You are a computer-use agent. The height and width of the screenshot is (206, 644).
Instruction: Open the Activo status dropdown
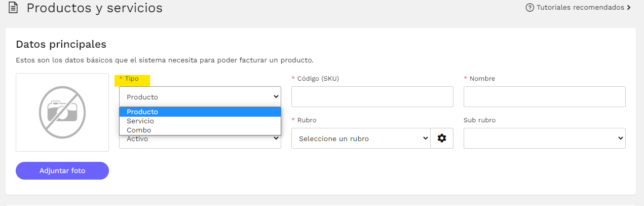[x=200, y=142]
